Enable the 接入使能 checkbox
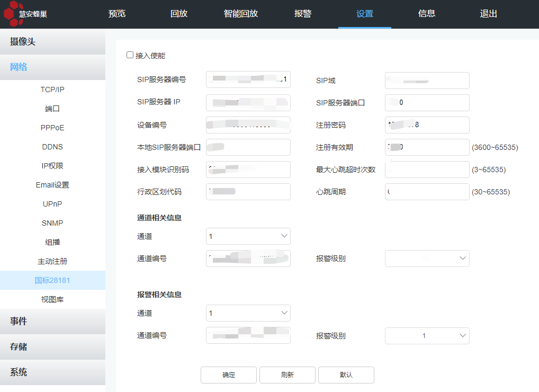Viewport: 539px width, 392px height. [130, 55]
